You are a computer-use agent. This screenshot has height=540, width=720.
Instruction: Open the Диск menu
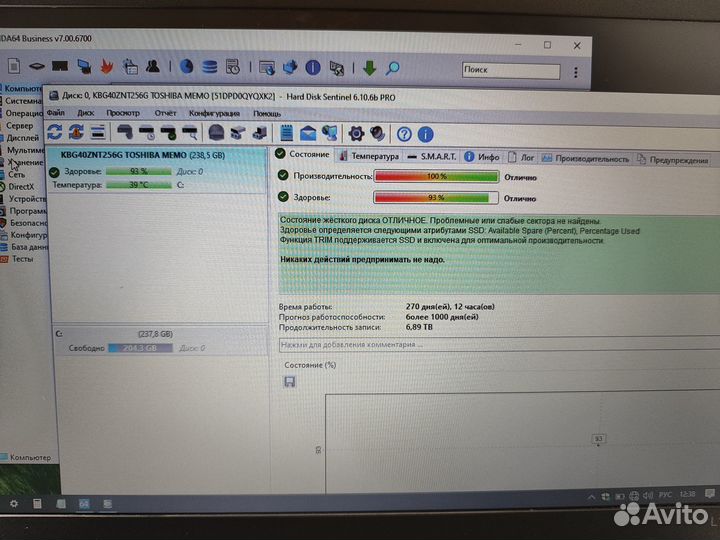click(x=86, y=112)
